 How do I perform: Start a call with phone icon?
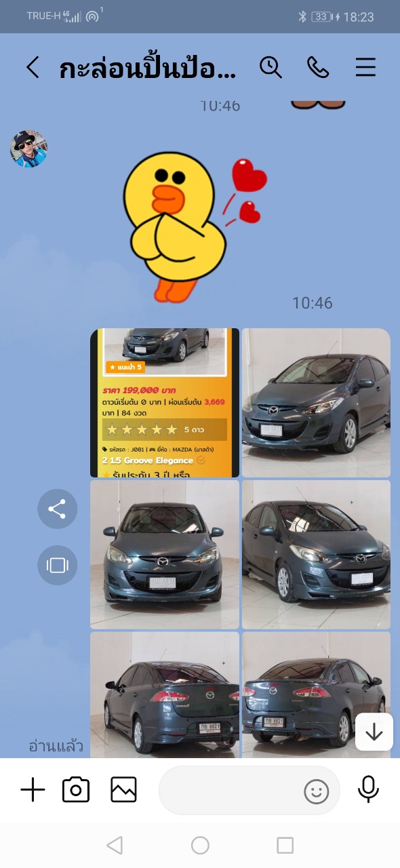tap(318, 67)
